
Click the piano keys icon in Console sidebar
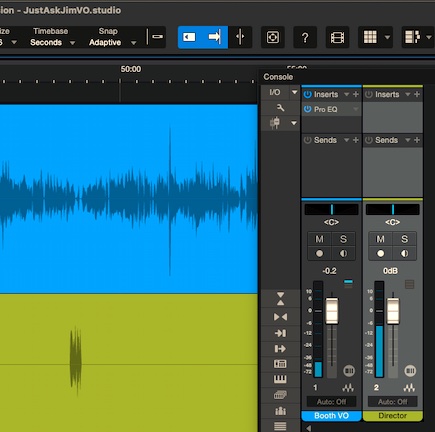pyautogui.click(x=280, y=379)
